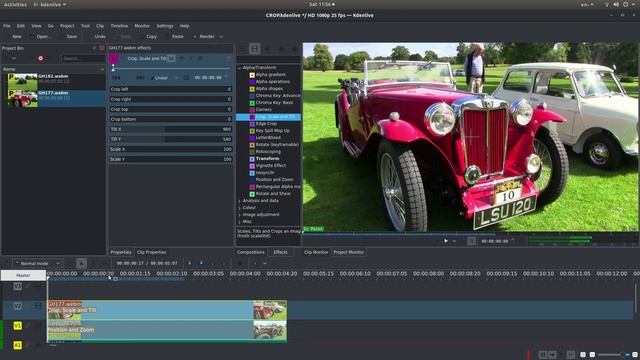640x360 pixels.
Task: Click the power icon in the top system bar
Action: tap(625, 4)
